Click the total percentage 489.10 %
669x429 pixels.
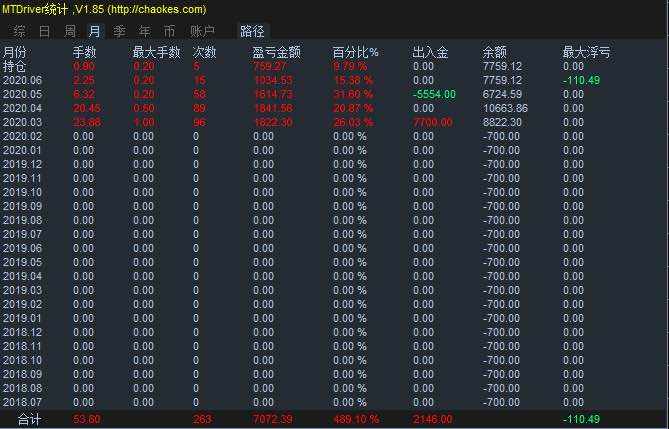(x=356, y=419)
